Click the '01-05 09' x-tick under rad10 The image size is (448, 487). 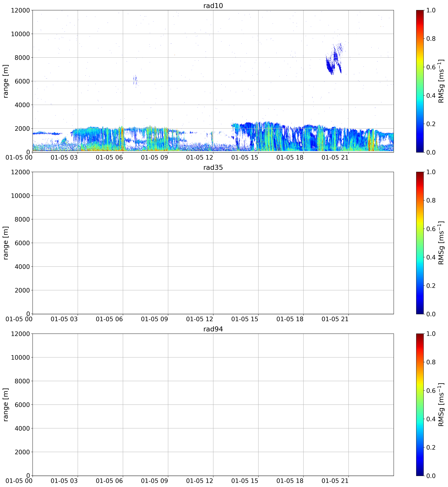coord(154,157)
